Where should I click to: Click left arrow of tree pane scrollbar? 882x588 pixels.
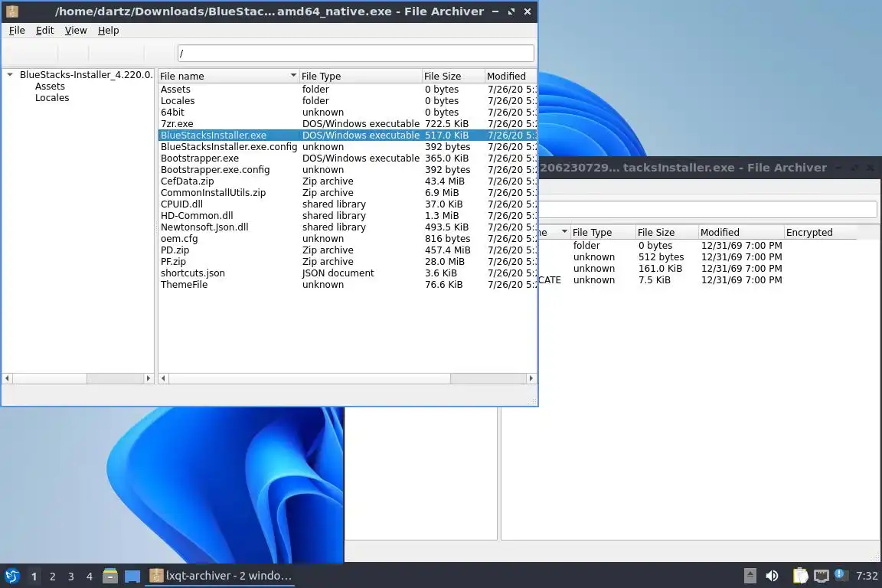coord(8,379)
